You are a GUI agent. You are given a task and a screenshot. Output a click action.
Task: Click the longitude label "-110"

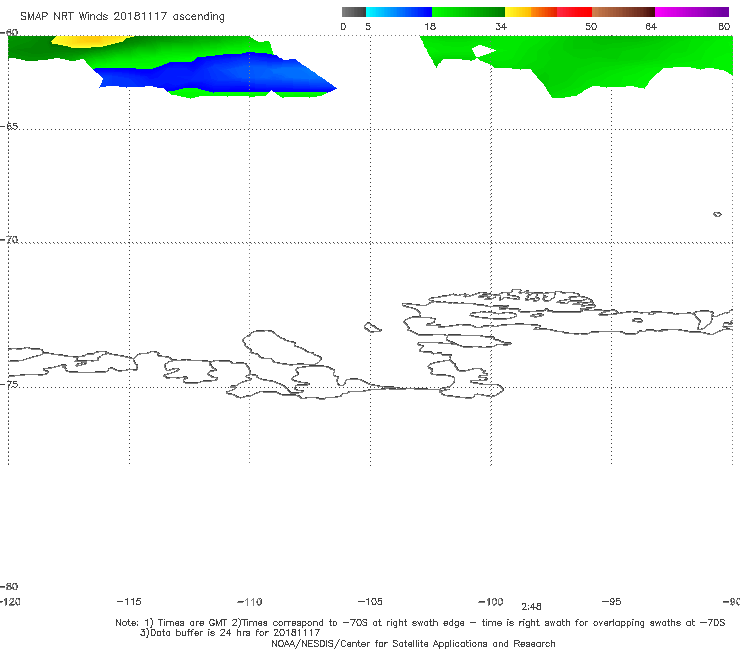(250, 602)
